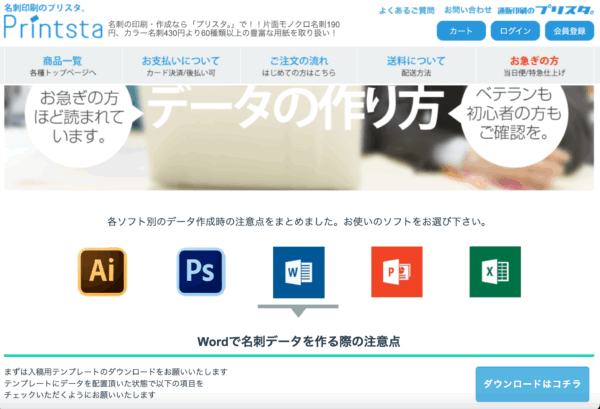600x409 pixels.
Task: Click the データの作り方 hero banner
Action: pos(299,137)
